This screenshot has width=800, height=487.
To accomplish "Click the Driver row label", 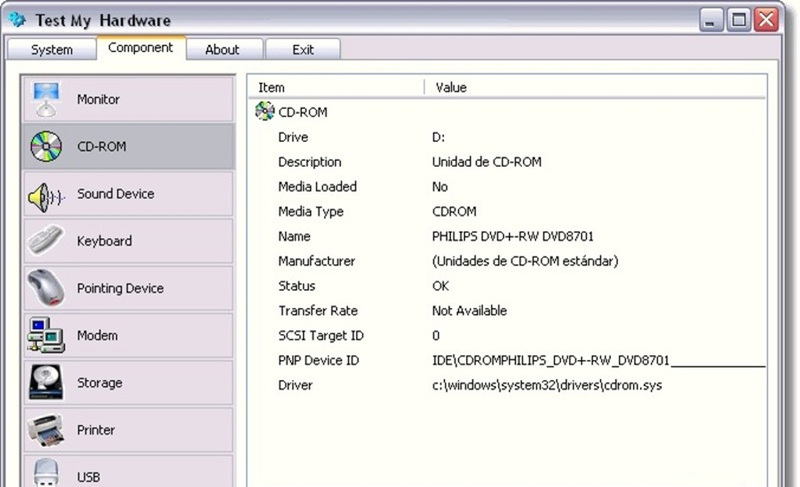I will pos(295,385).
